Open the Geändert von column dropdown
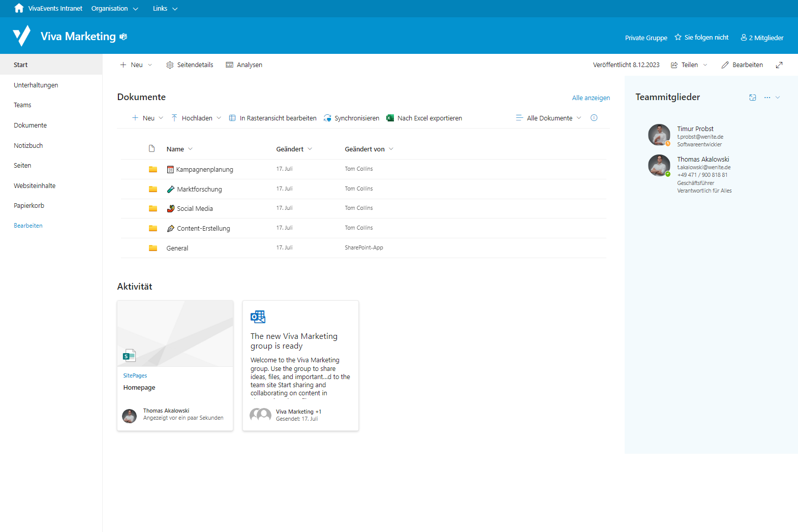Screen dimensions: 798x532 (370, 149)
